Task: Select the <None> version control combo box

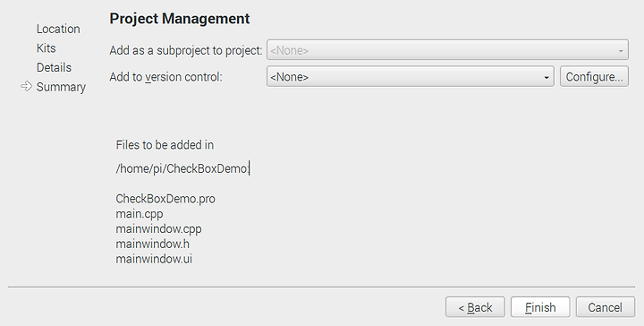Action: click(411, 77)
